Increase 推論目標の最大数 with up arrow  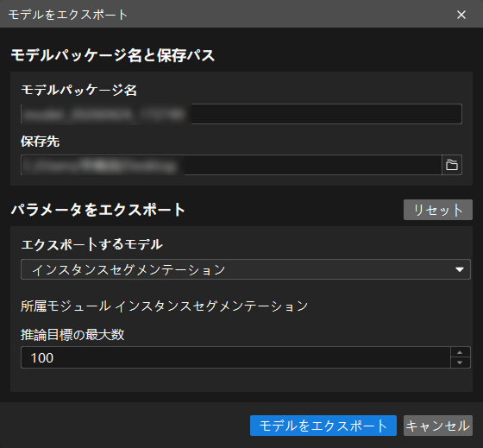click(460, 352)
